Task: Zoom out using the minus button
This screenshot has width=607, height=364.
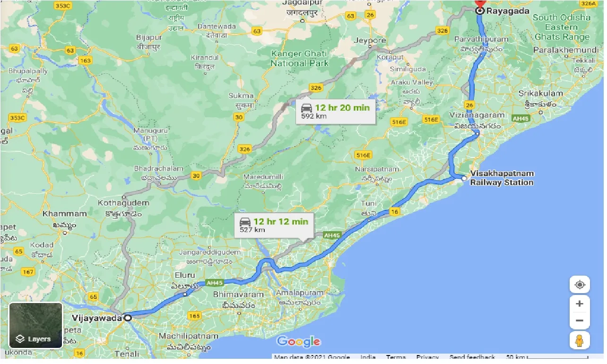Action: 580,320
